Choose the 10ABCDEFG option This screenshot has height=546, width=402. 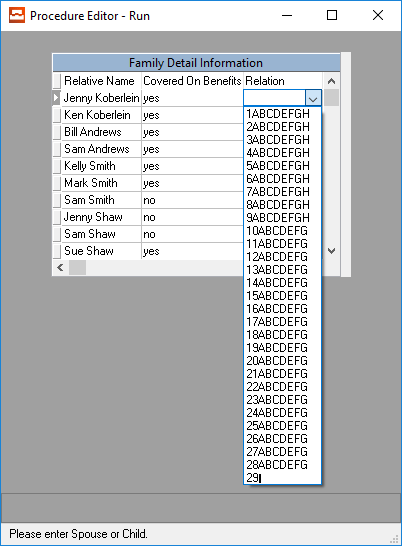282,231
